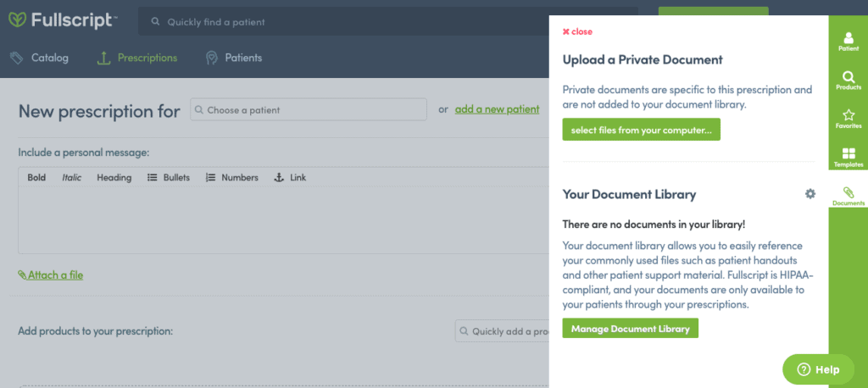
Task: Click the Attach a file link
Action: (51, 274)
